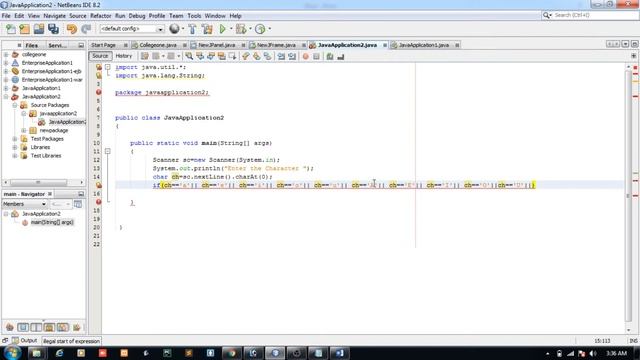
Task: Open the Profile Project arrow dropdown
Action: pos(269,29)
